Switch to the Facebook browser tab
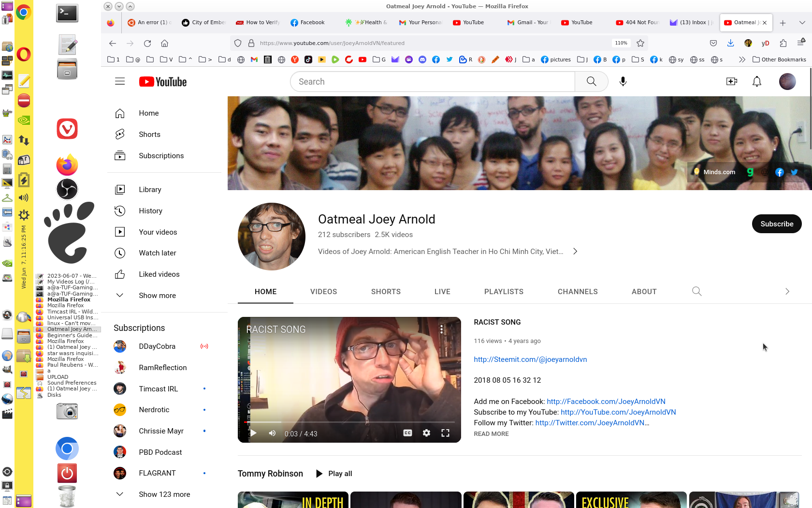This screenshot has width=812, height=508. click(312, 23)
